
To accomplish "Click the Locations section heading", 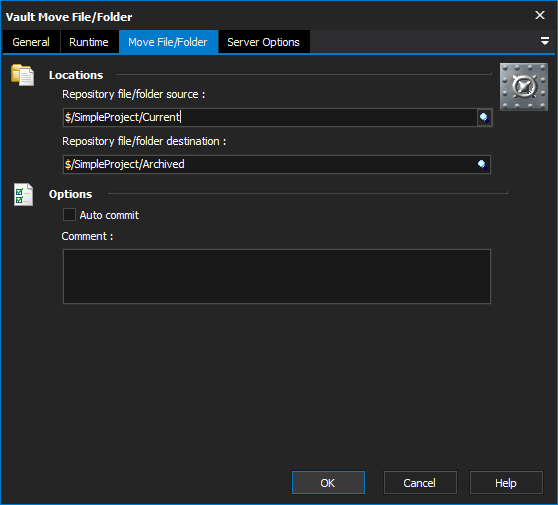I will [x=76, y=75].
